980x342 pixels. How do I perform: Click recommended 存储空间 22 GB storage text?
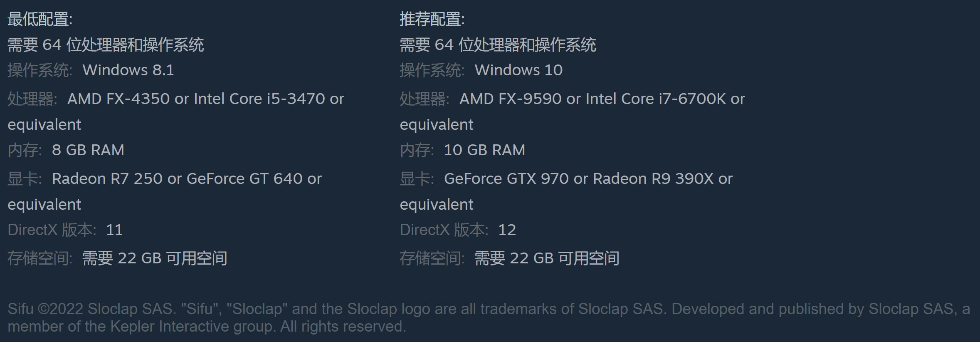pos(547,258)
